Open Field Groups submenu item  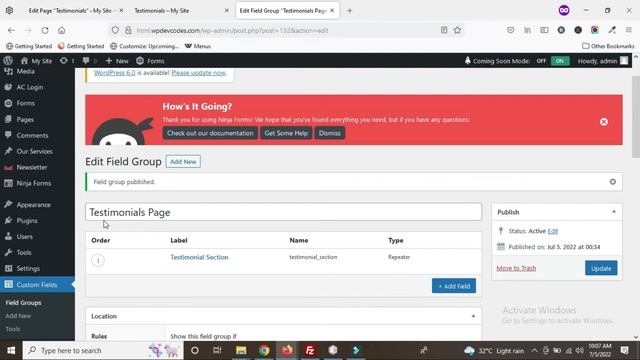(23, 302)
